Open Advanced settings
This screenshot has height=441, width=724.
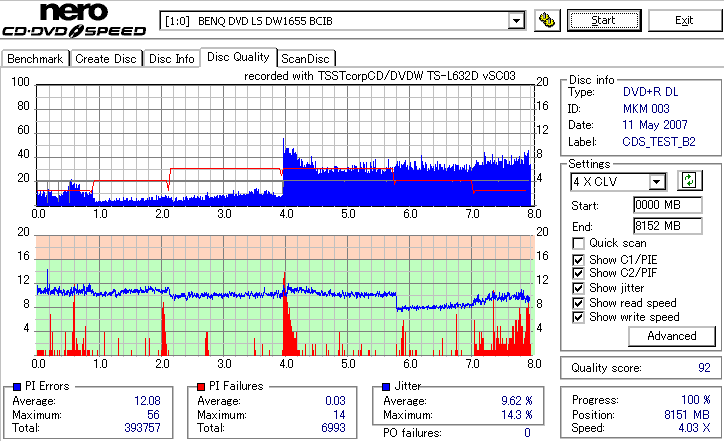672,336
